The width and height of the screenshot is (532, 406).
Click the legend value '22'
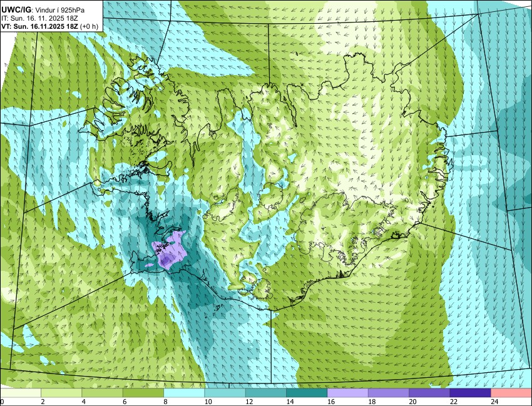tap(454, 402)
